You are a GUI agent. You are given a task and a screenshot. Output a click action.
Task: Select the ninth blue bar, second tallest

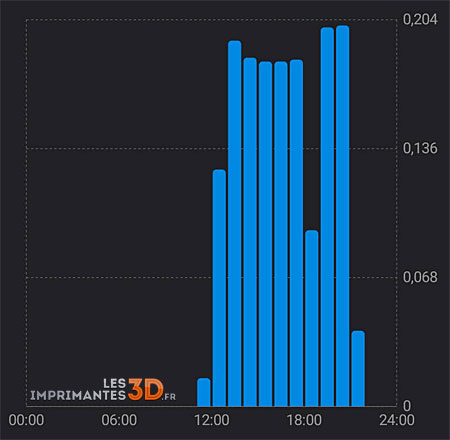coord(327,217)
